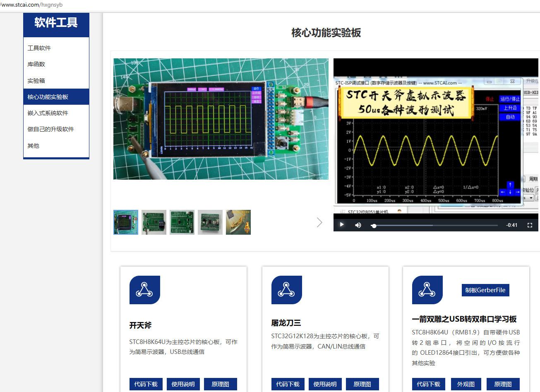Select the 核心功能实验板 sidebar item
Screen dimensions: 540x392
(x=56, y=97)
